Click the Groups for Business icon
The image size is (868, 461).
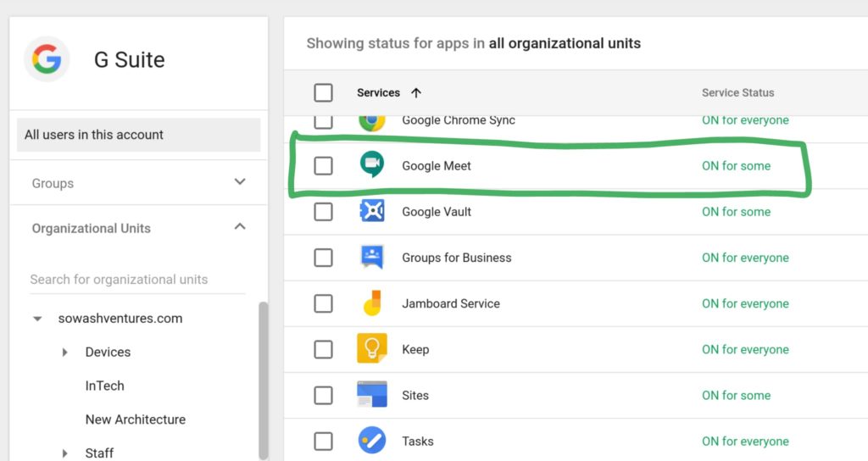[372, 257]
